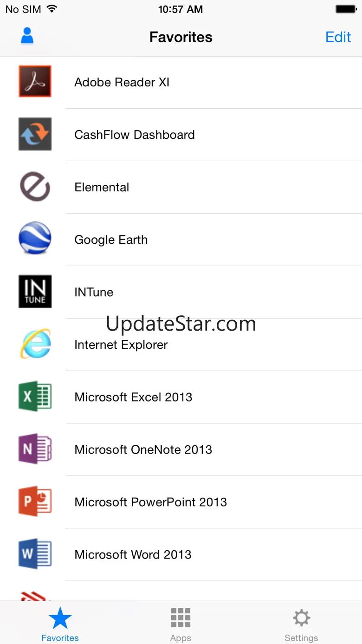Tap the Adobe Reader XI app icon
This screenshot has width=362, height=644.
pos(35,82)
